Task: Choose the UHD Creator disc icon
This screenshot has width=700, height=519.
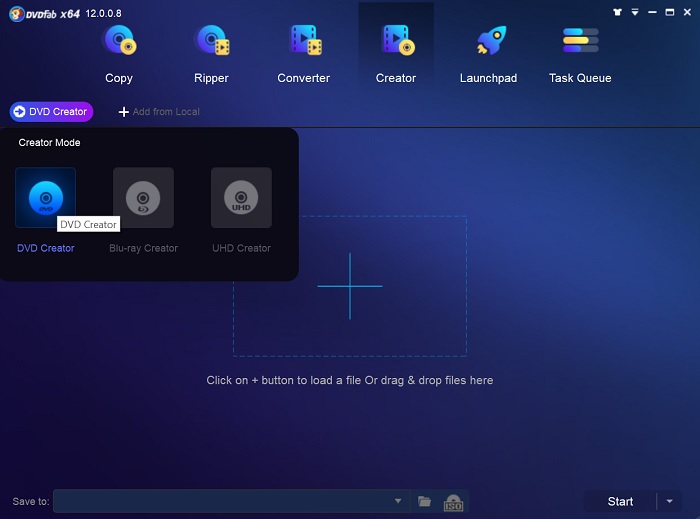Action: pyautogui.click(x=241, y=198)
